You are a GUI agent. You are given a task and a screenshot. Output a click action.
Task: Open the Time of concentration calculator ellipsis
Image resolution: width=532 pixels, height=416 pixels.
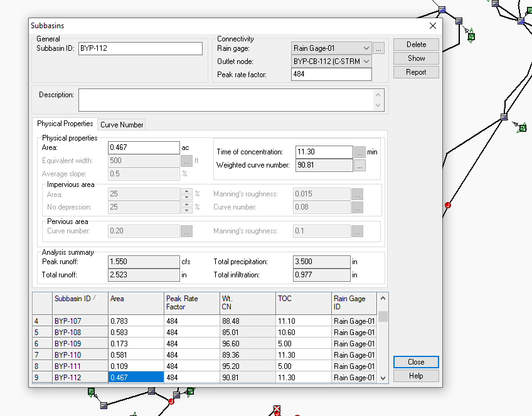tap(359, 151)
